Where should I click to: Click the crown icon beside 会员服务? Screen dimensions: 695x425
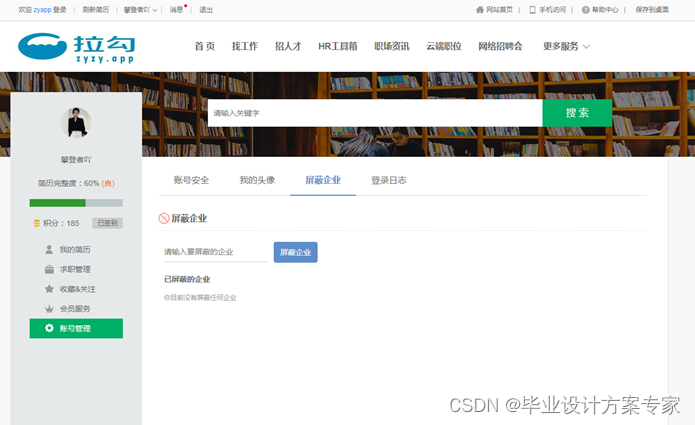49,309
